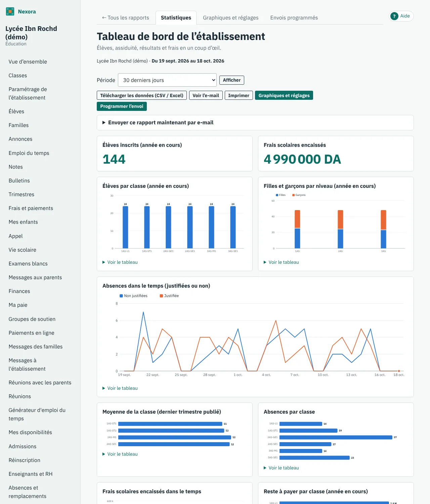The image size is (430, 504).
Task: Click the Nexora logo icon
Action: click(10, 11)
